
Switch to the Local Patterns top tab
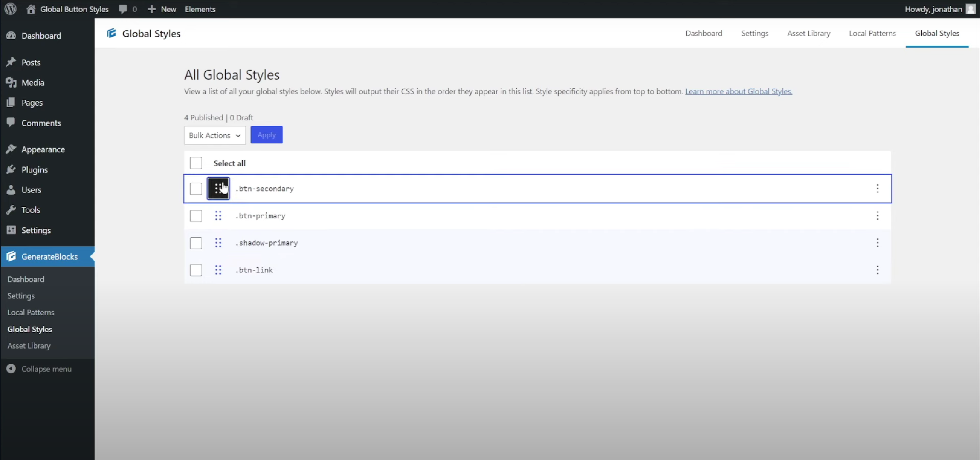coord(872,33)
